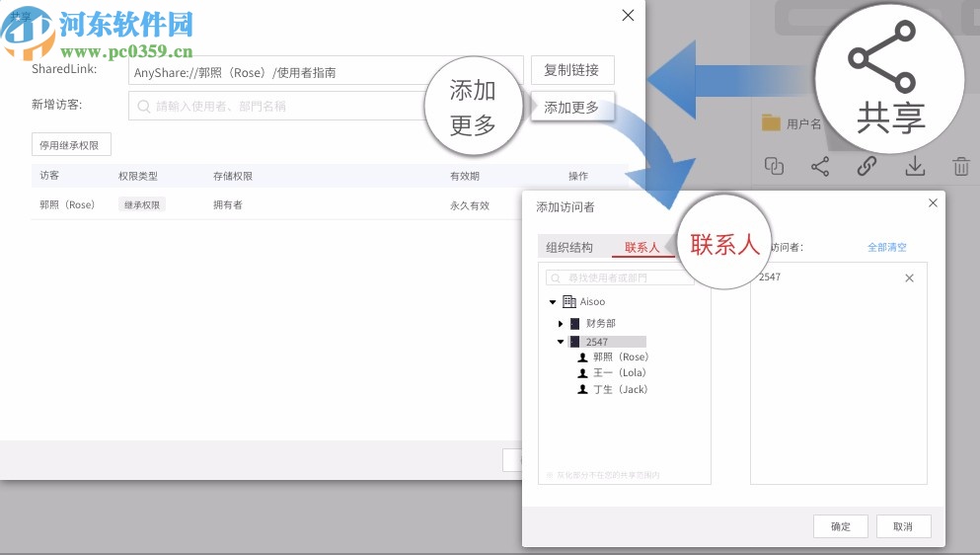Viewport: 980px width, 555px height.
Task: Click 郭照 (Rose) in the permissions table
Action: pos(67,204)
